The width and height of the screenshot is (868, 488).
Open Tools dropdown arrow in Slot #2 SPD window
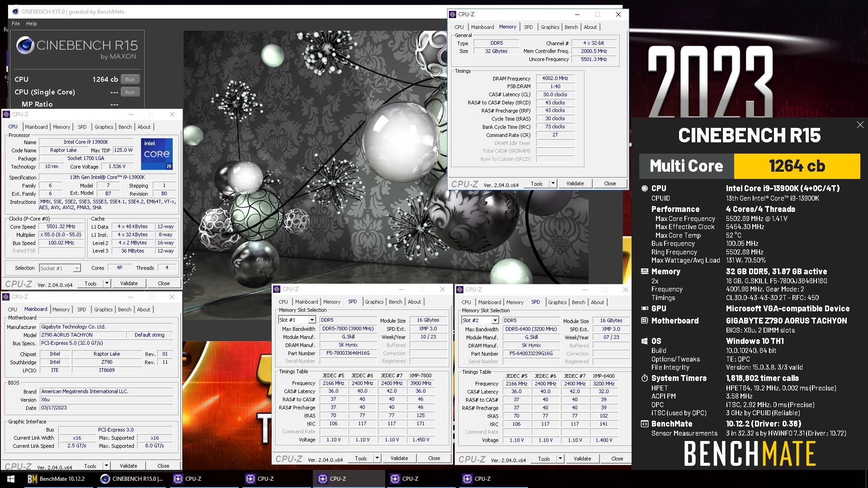tap(560, 459)
